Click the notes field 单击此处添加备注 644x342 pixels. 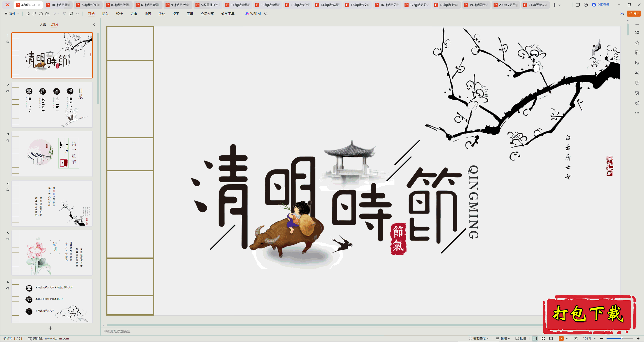click(117, 331)
